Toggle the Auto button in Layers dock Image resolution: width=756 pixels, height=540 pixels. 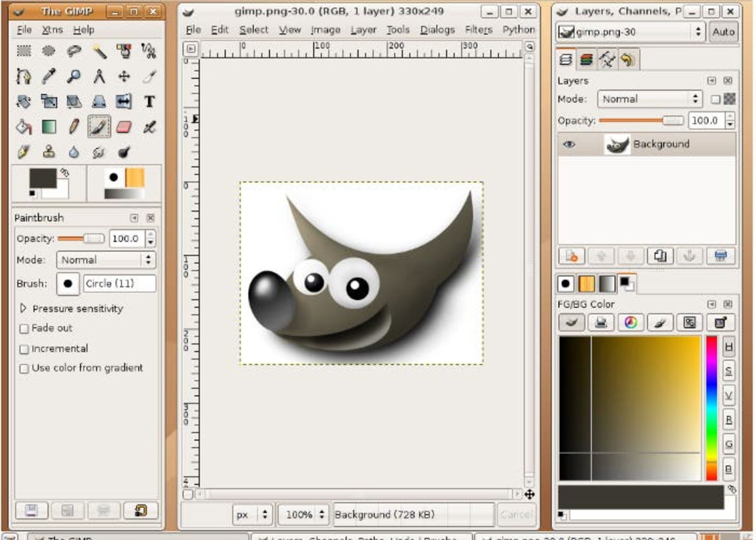click(723, 32)
